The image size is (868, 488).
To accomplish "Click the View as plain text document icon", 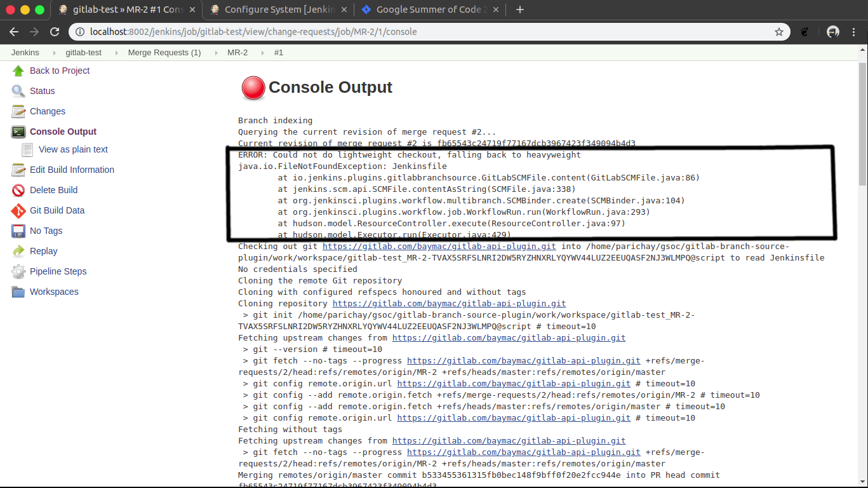I will pos(27,149).
